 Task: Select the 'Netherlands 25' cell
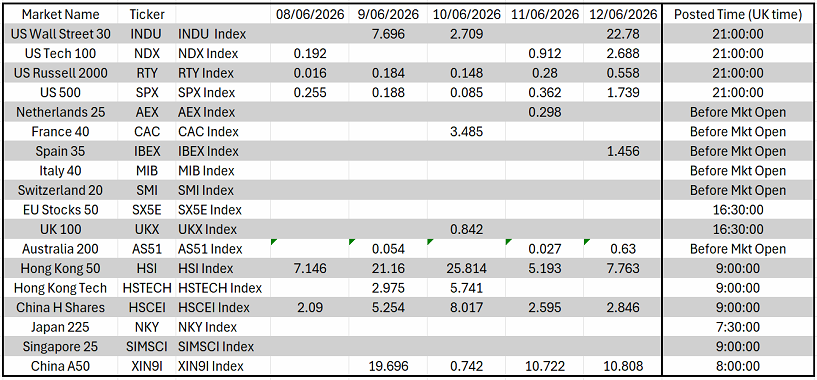tap(60, 113)
